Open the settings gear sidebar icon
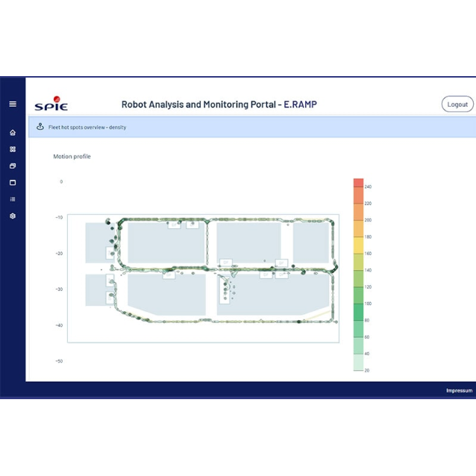The image size is (476, 476). (x=13, y=216)
